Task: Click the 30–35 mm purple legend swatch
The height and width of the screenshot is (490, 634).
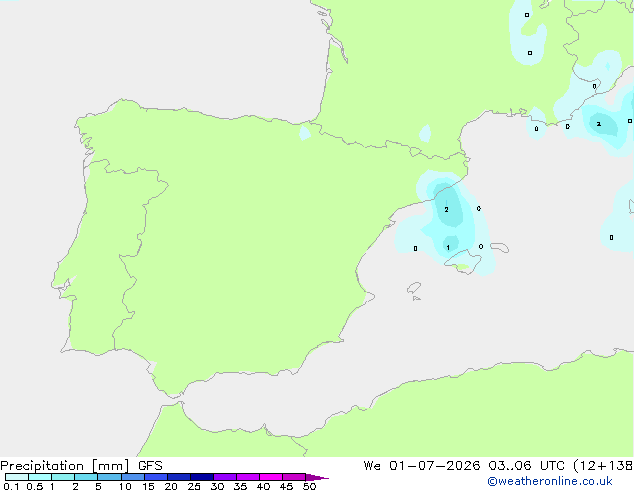Action: (x=225, y=477)
